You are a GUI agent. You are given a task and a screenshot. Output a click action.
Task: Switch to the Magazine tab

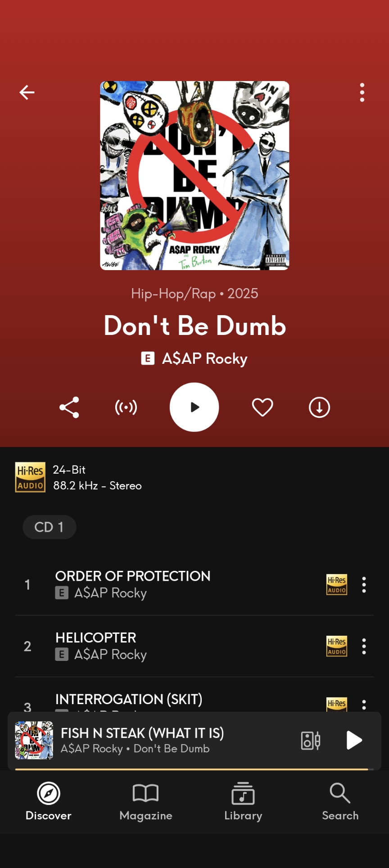(x=146, y=801)
